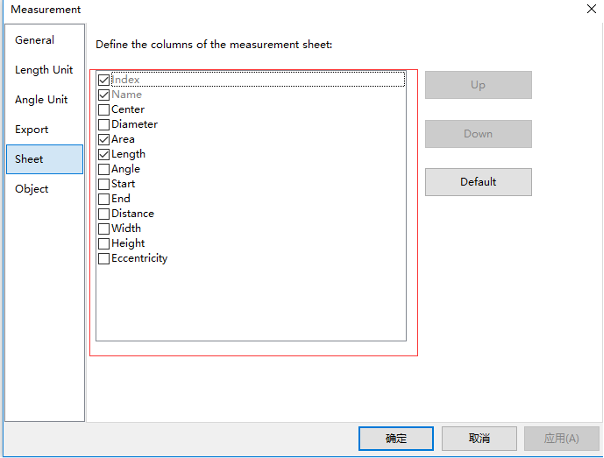This screenshot has height=458, width=604.
Task: Enable the Width column checkbox
Action: click(104, 229)
